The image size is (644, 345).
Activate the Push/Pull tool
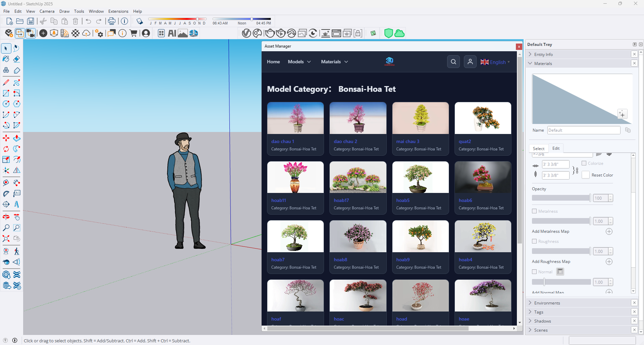16,138
